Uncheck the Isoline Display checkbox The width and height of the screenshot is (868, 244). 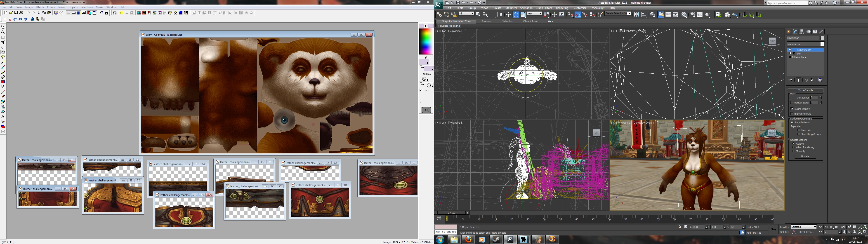(792, 109)
